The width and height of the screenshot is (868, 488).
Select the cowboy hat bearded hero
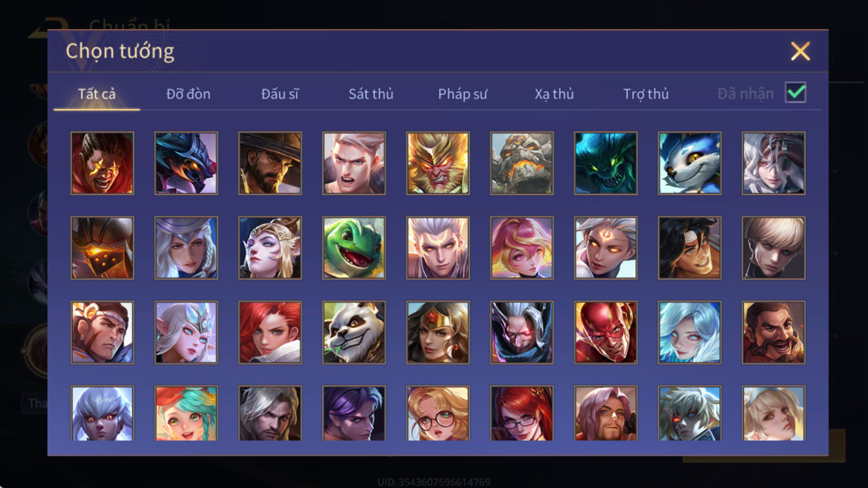point(270,163)
